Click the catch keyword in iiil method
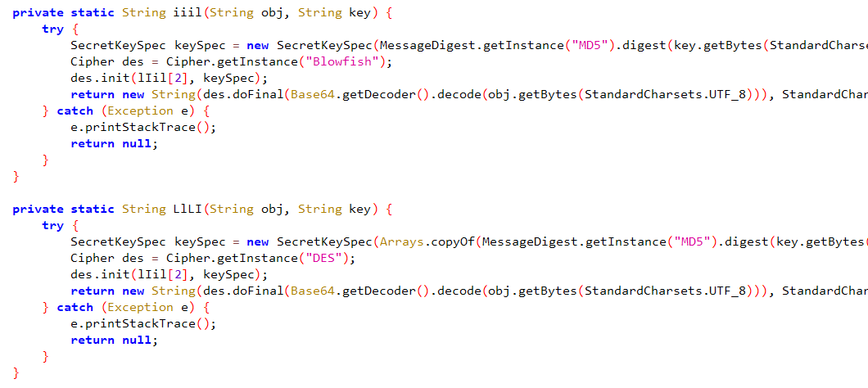The image size is (868, 388). pos(75,111)
